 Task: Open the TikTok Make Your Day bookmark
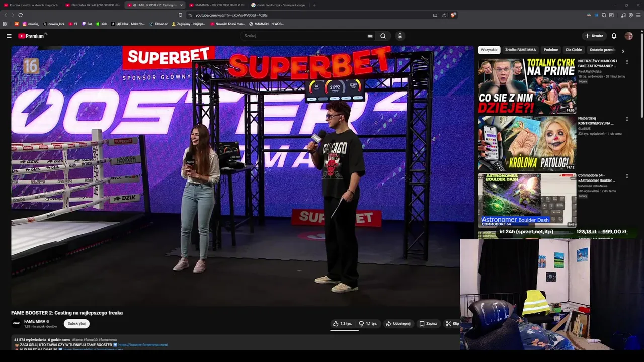point(128,24)
